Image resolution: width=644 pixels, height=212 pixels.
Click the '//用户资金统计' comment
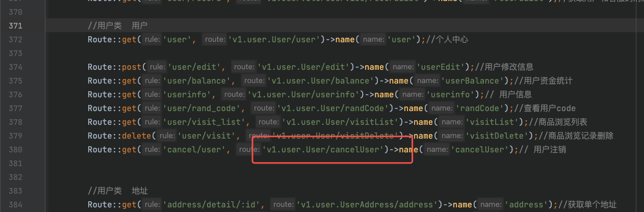(543, 81)
